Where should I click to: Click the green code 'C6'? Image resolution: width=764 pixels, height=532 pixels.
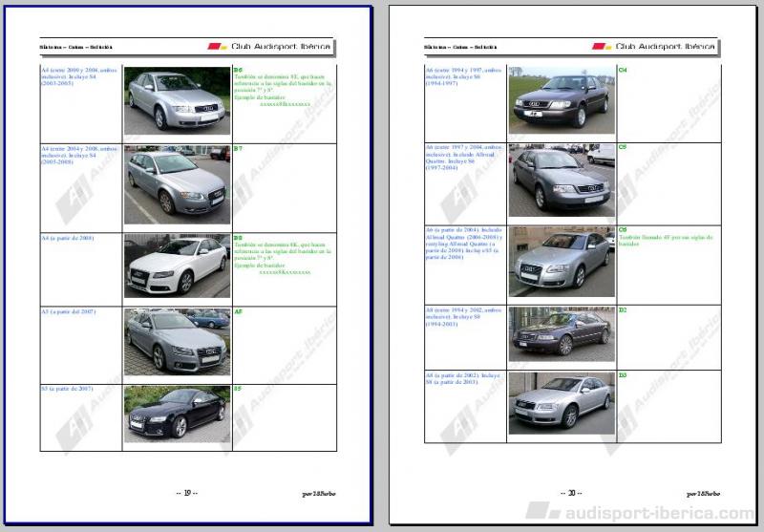623,230
